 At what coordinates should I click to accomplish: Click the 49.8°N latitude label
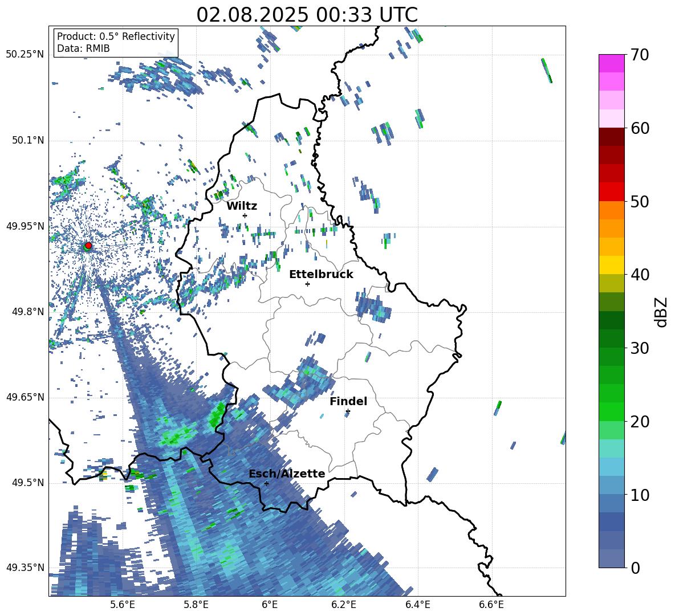tap(27, 312)
